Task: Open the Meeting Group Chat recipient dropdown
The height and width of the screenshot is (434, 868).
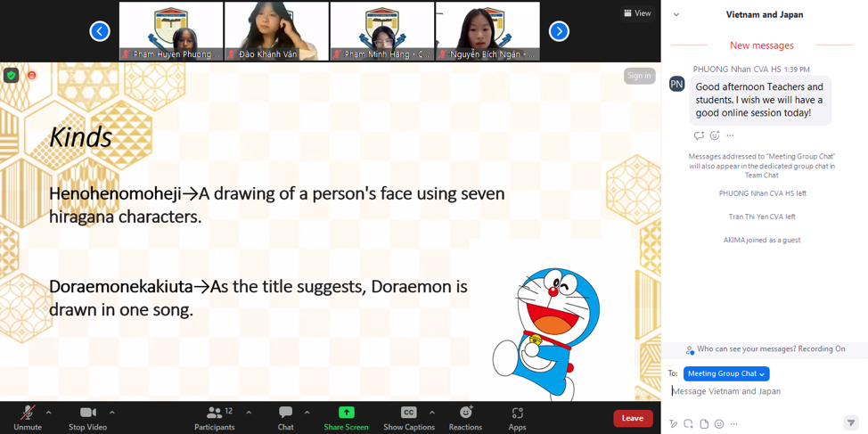Action: point(726,373)
